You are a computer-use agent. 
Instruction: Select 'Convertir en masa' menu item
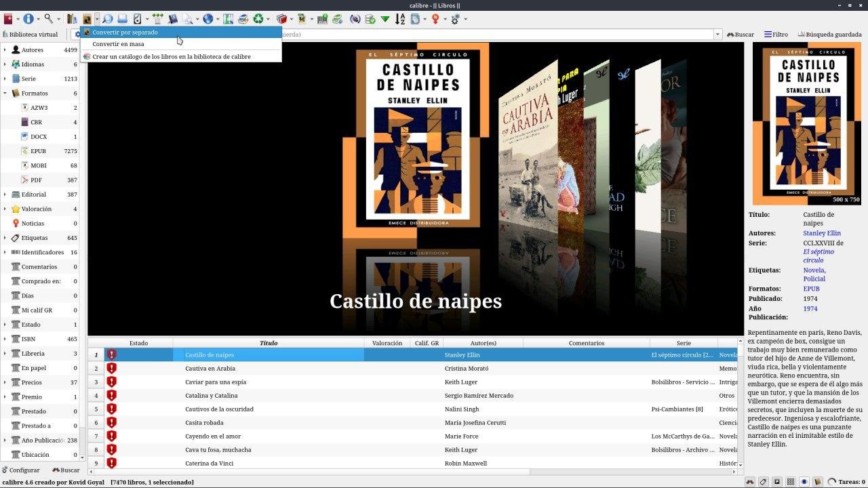tap(118, 44)
